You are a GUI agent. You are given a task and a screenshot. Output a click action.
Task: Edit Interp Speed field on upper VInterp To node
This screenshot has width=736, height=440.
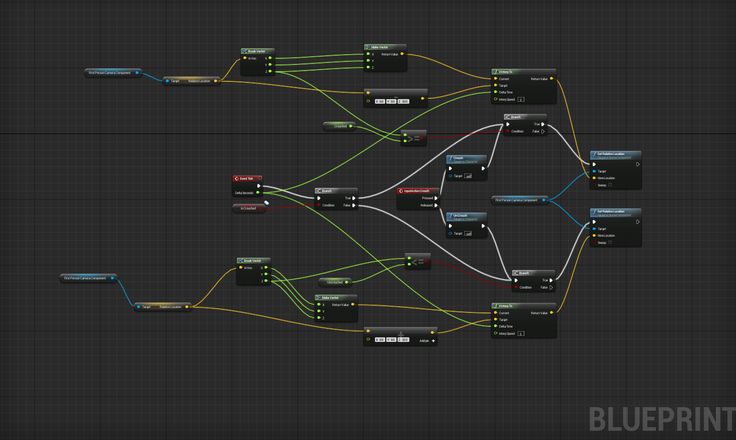[521, 100]
